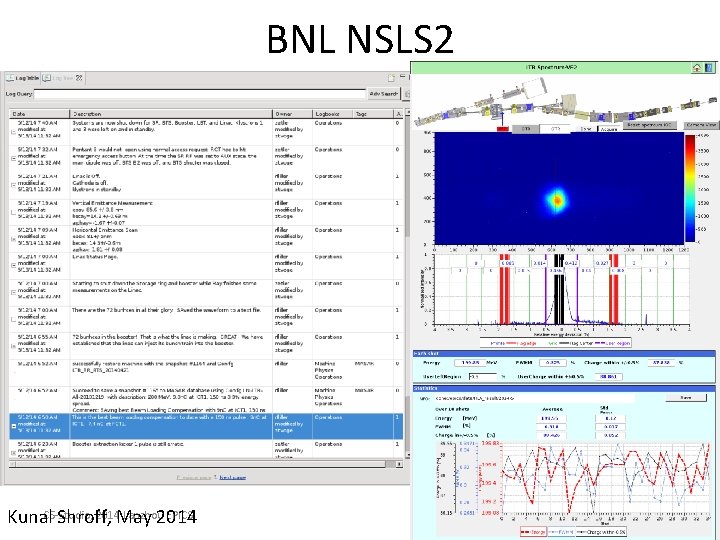
Task: Select the 'successfully restore machine' log row
Action: click(x=206, y=373)
